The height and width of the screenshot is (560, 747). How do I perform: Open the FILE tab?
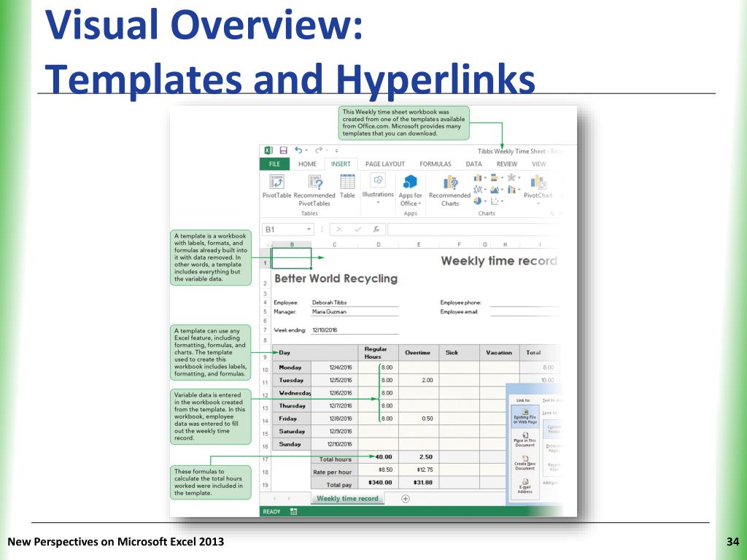pyautogui.click(x=274, y=164)
